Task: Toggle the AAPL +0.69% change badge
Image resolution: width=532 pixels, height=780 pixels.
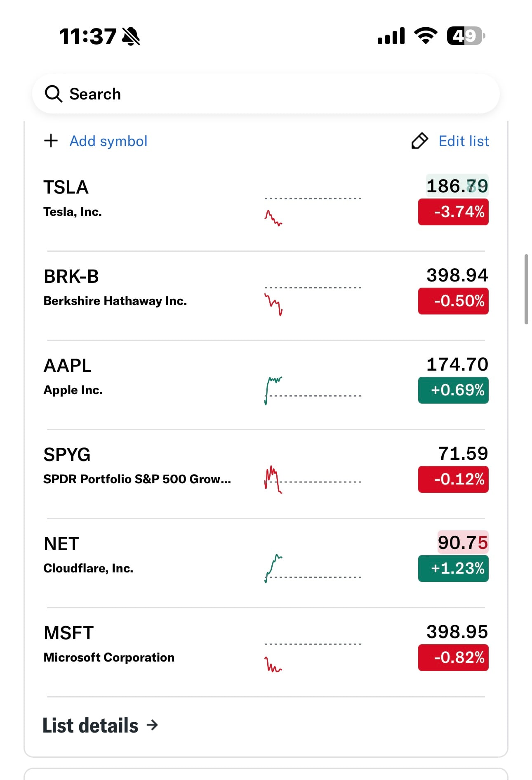Action: pos(453,390)
